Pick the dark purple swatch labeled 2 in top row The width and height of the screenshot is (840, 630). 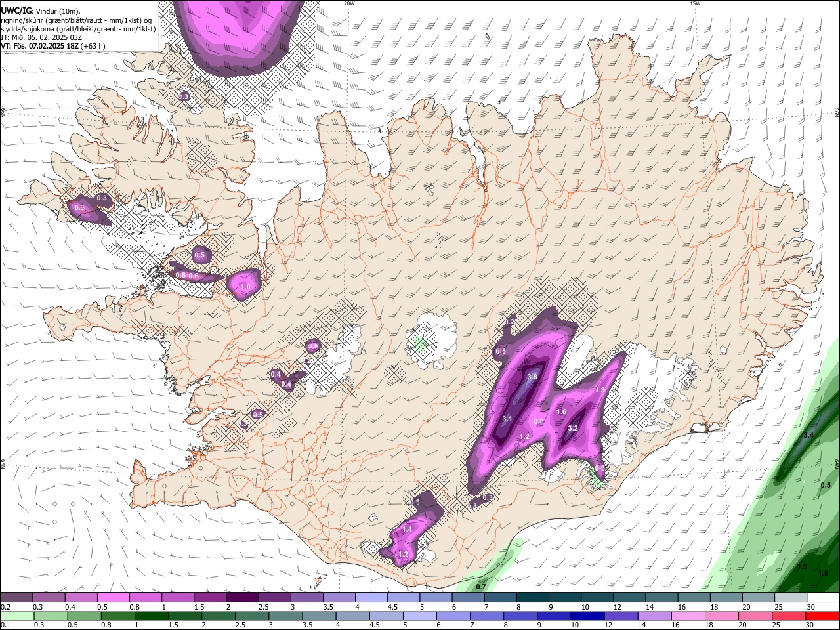coord(241,598)
